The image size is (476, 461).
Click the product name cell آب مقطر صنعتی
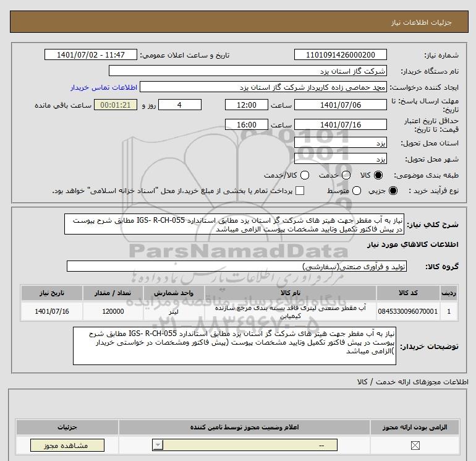click(x=291, y=311)
